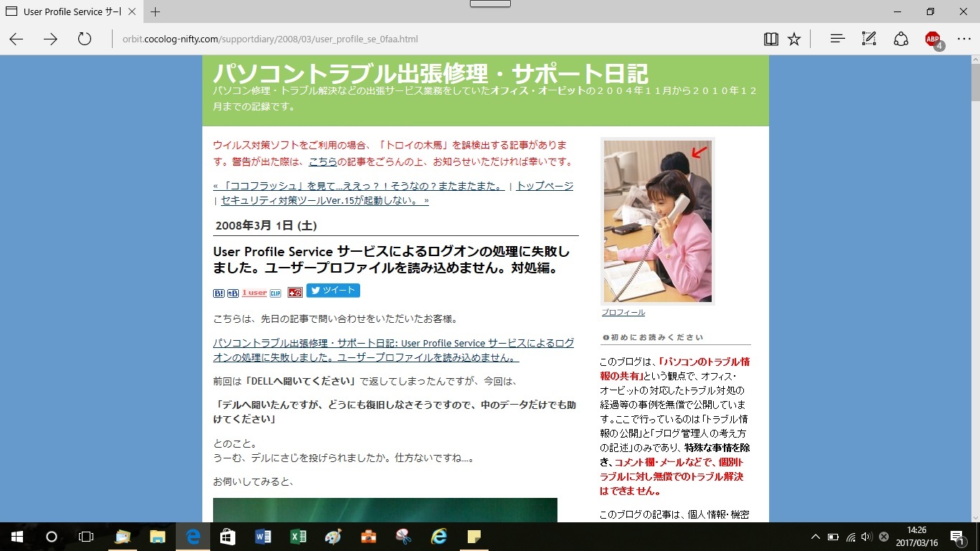Click Microsoft Edge taskbar icon

193,537
